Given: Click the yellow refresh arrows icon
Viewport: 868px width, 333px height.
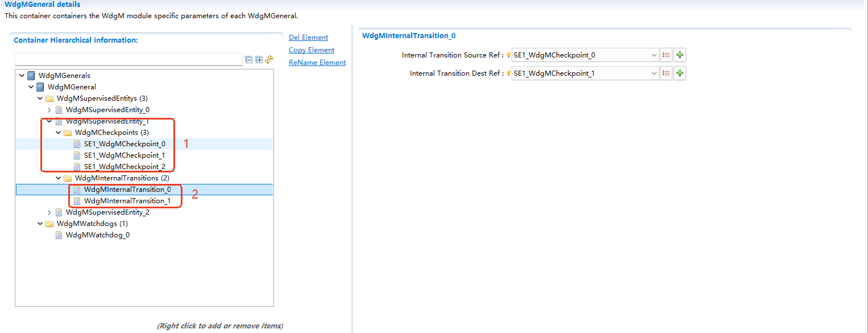Looking at the screenshot, I should coord(269,60).
